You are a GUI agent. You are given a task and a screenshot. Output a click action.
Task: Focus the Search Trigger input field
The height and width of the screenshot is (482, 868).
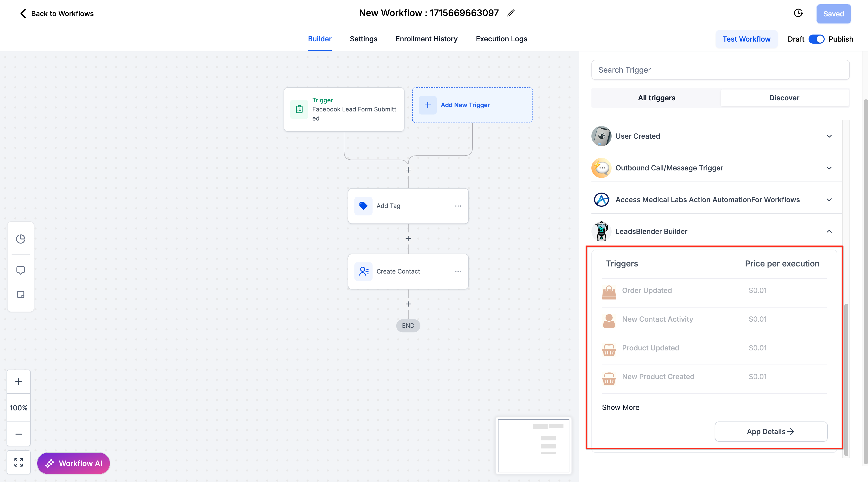(720, 70)
